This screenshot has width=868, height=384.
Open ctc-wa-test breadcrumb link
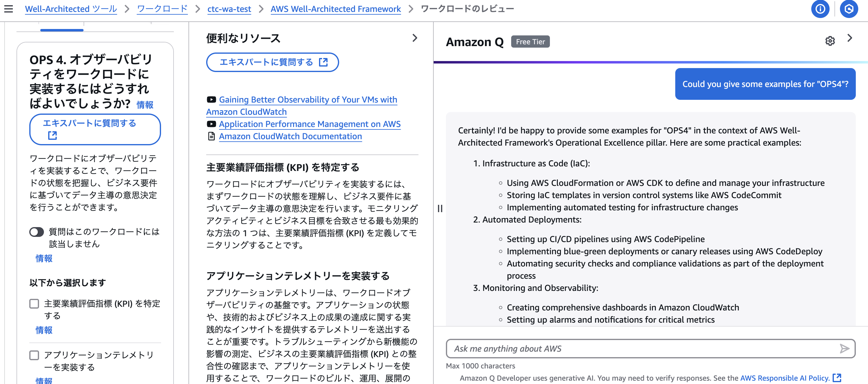[x=229, y=9]
